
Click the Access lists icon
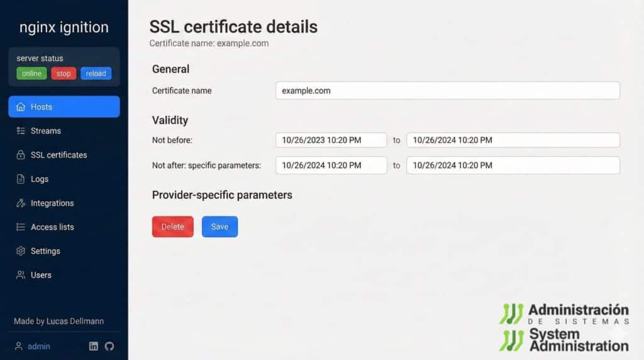(x=20, y=227)
